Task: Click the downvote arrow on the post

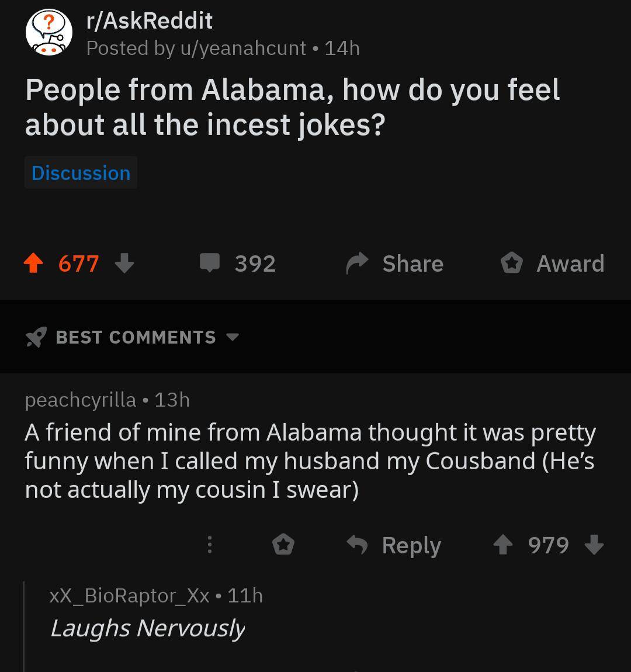Action: [x=124, y=264]
